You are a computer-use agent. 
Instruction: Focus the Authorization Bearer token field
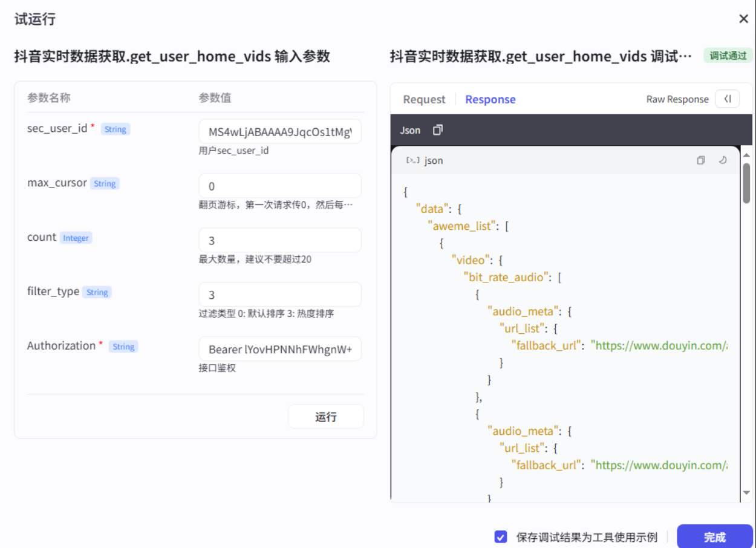click(x=280, y=349)
